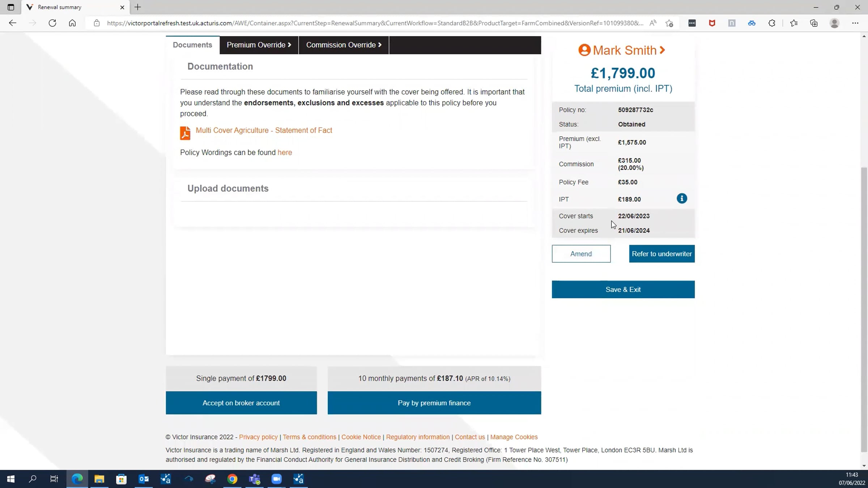Click the browser address bar URL
The image size is (868, 488).
pos(375,23)
